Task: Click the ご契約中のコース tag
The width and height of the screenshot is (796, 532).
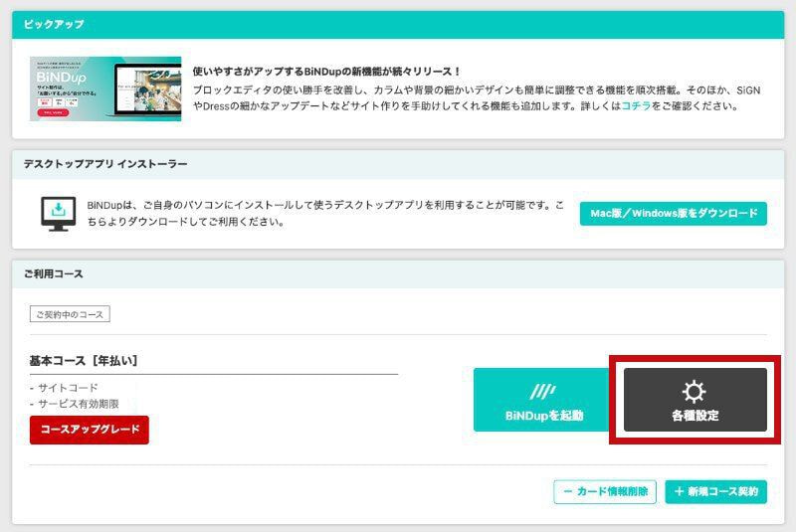Action: pyautogui.click(x=70, y=314)
